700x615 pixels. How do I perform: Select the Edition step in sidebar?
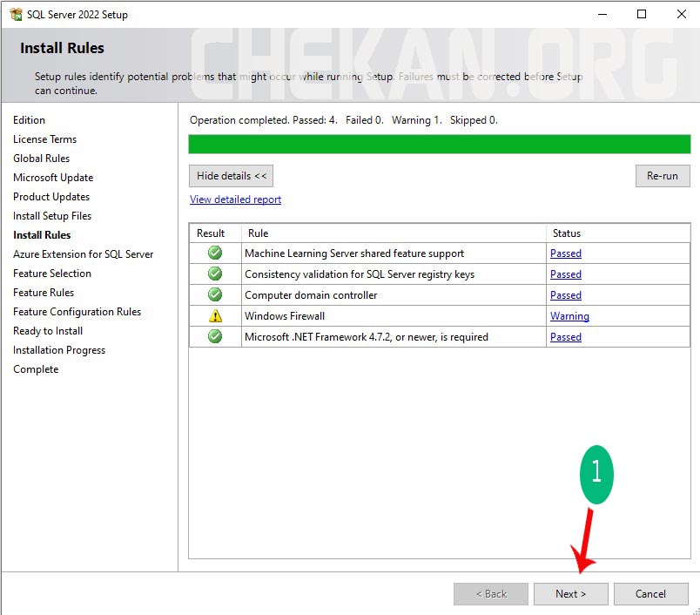(29, 120)
